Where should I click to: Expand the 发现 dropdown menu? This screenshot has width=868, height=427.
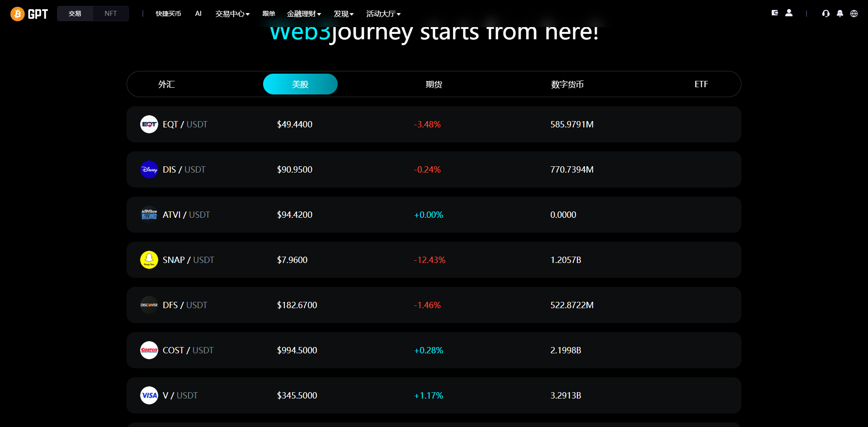point(344,14)
